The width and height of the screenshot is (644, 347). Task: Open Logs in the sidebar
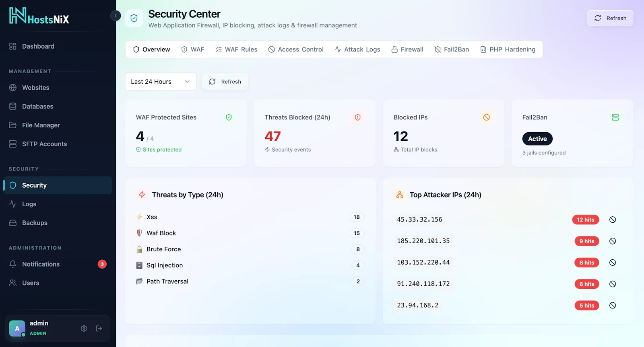coord(58,204)
